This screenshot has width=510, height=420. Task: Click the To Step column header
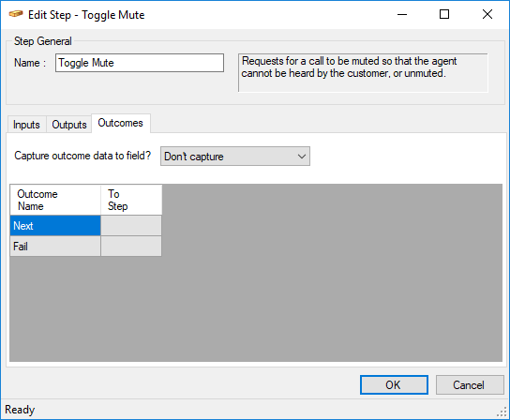[x=131, y=200]
